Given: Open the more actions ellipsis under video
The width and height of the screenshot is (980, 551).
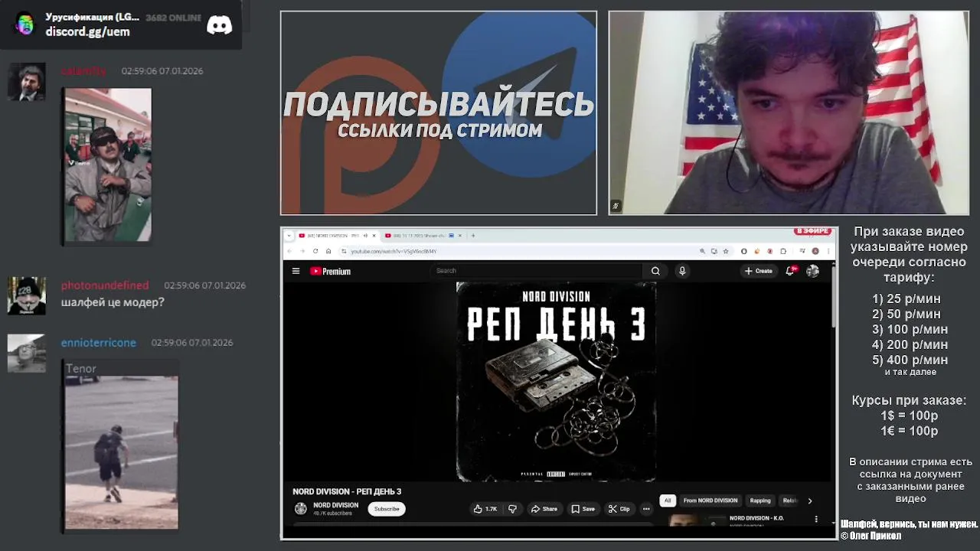Looking at the screenshot, I should (x=646, y=509).
